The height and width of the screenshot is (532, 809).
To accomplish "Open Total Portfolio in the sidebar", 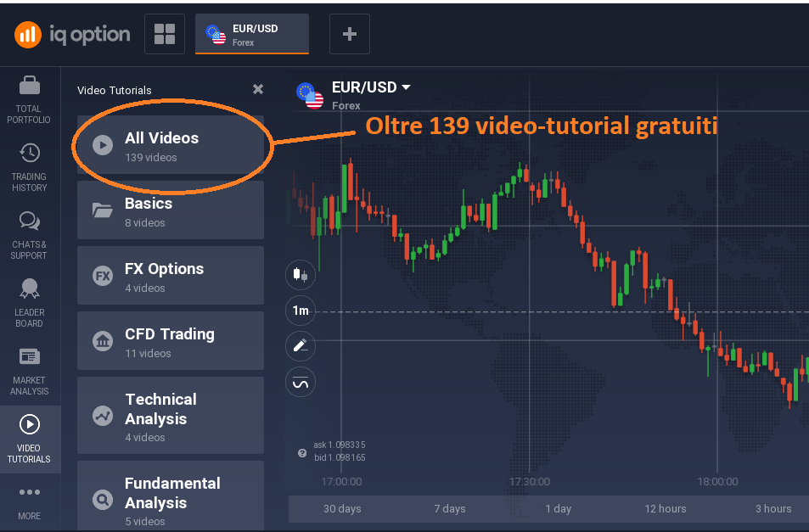I will coord(30,100).
